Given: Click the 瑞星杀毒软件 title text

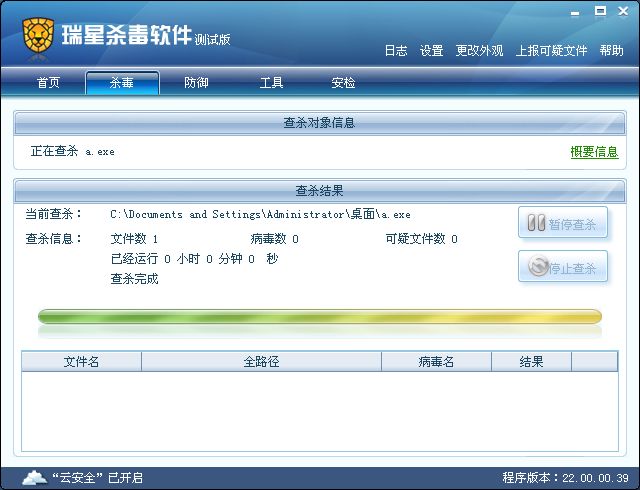Looking at the screenshot, I should 127,34.
